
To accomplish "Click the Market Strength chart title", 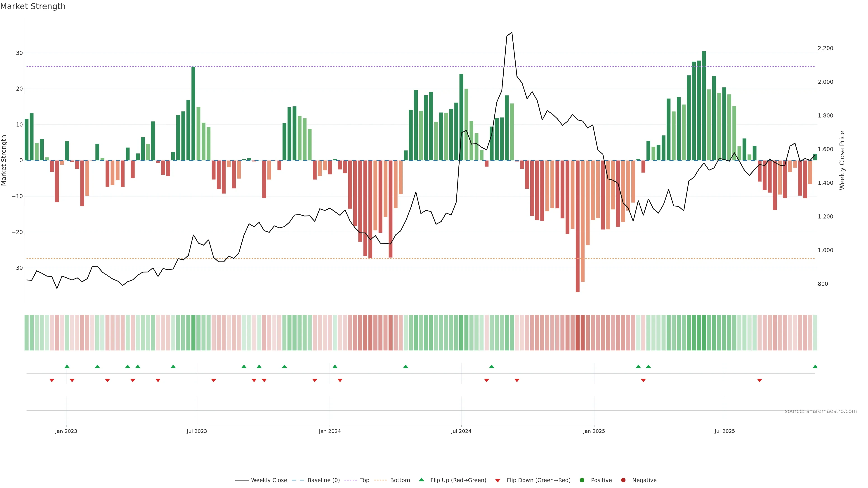I will coord(33,6).
